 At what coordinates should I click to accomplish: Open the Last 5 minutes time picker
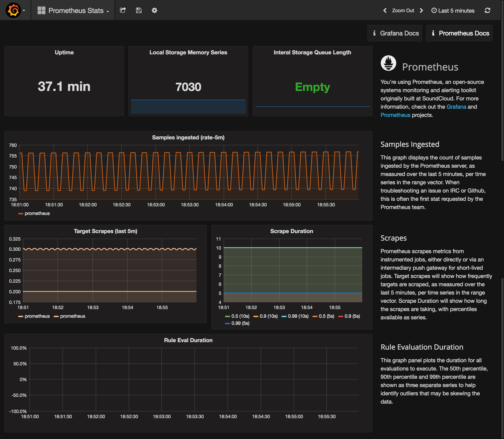click(456, 10)
